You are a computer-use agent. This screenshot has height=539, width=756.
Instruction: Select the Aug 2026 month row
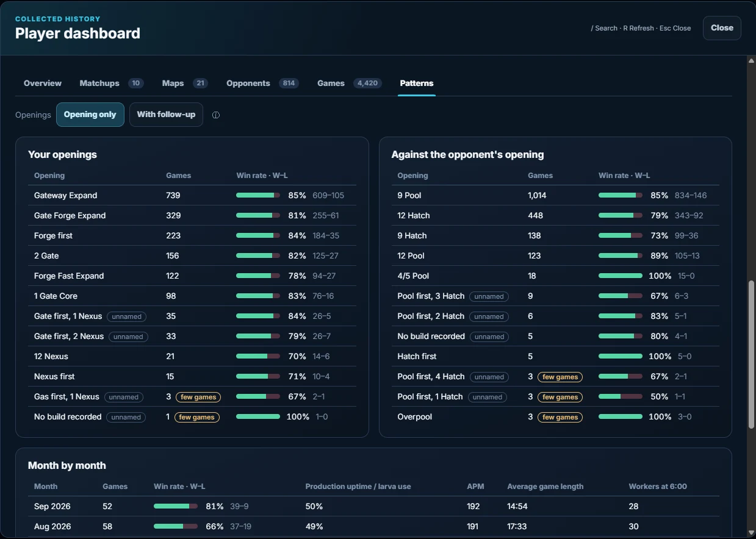[373, 527]
